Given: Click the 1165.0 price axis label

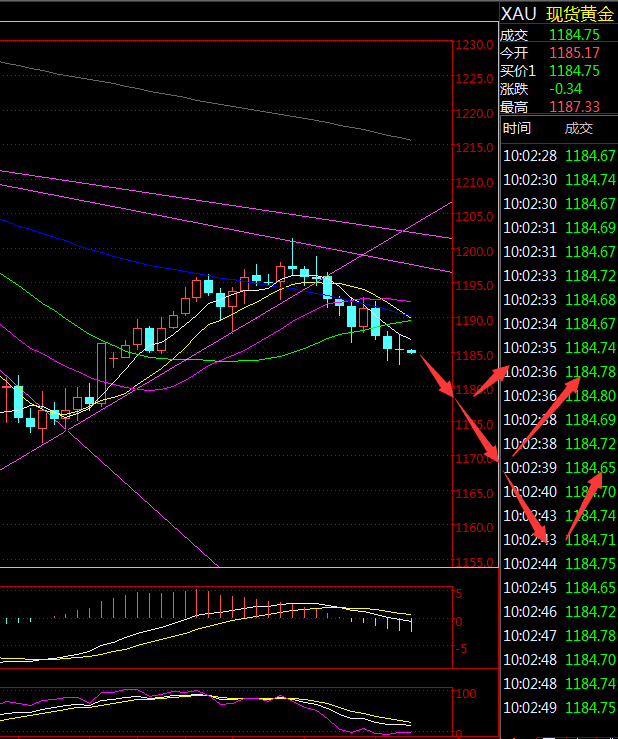Looking at the screenshot, I should (474, 493).
